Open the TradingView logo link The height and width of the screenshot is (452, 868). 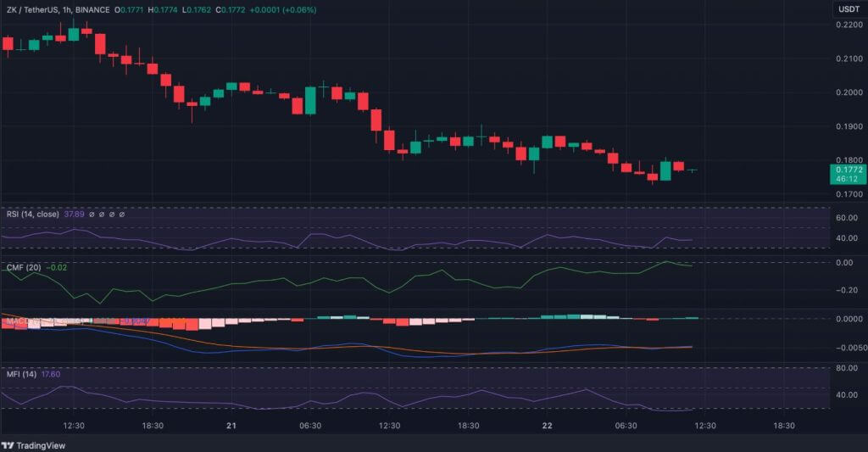point(33,445)
